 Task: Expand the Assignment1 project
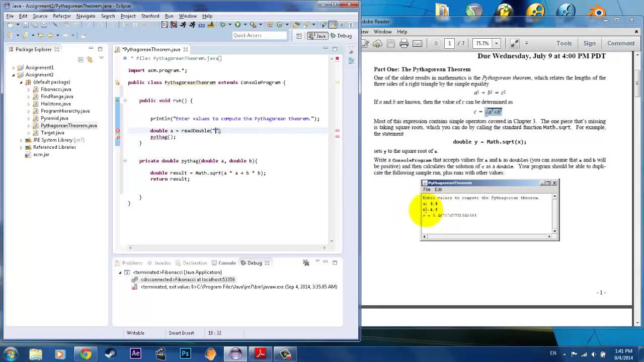click(x=14, y=68)
